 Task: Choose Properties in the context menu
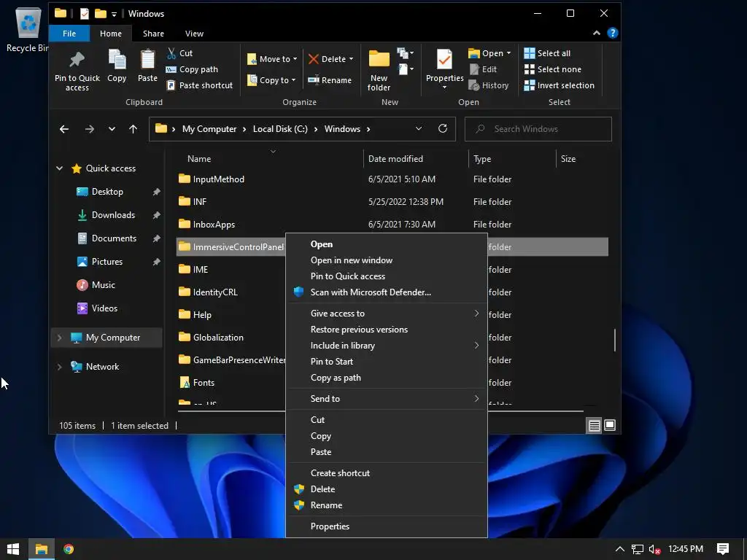(330, 526)
